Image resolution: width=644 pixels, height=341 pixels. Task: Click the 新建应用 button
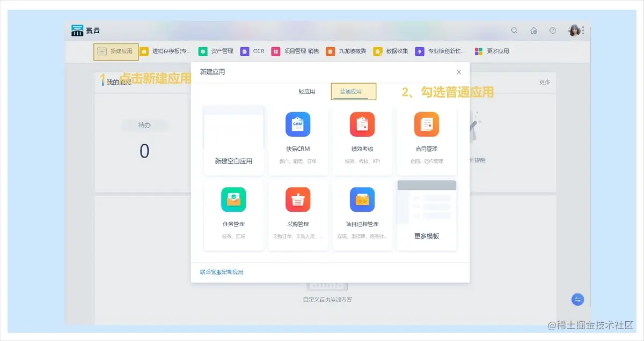pyautogui.click(x=115, y=51)
